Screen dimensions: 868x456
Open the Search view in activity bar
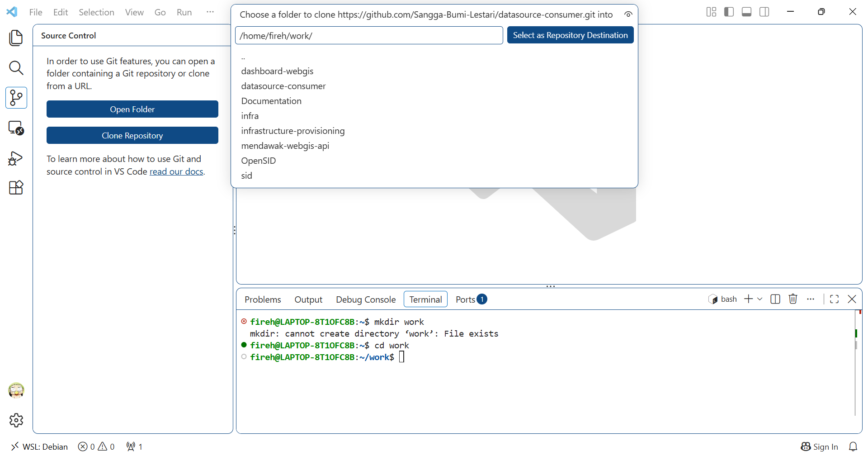(x=16, y=68)
